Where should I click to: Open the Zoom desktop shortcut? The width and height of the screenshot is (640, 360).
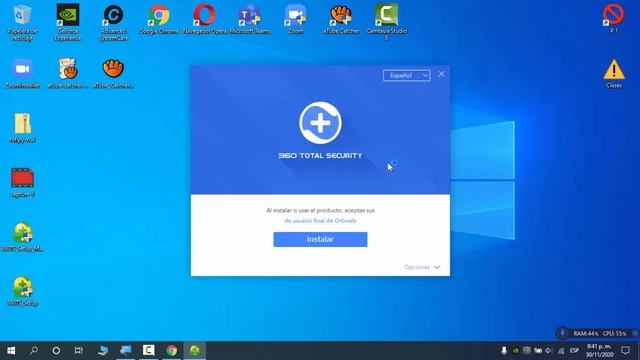(x=296, y=19)
